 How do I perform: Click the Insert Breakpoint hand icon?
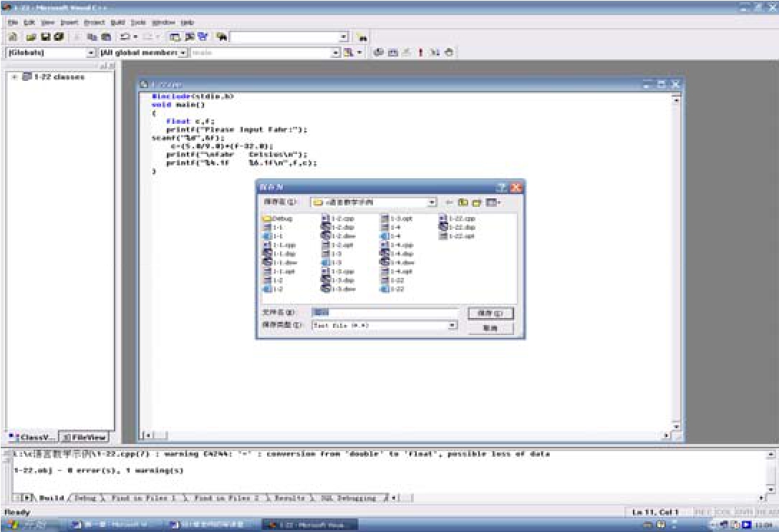[x=449, y=52]
